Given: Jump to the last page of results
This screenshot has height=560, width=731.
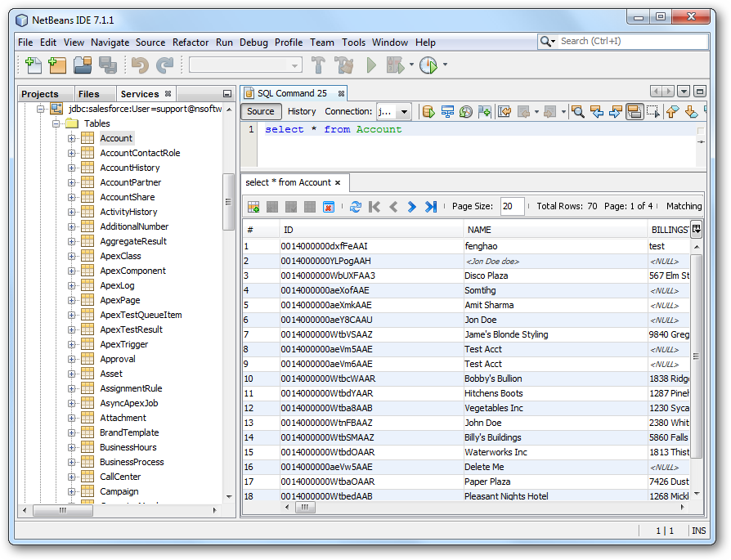Looking at the screenshot, I should click(431, 207).
